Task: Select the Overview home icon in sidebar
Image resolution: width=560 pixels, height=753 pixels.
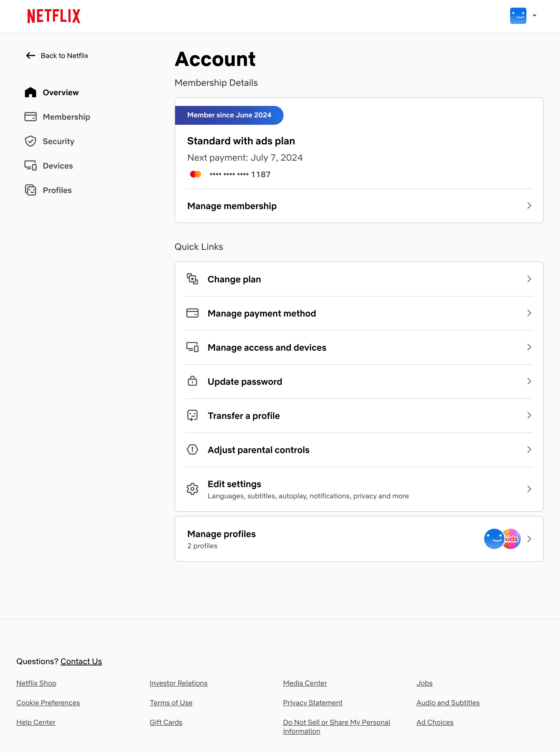Action: pyautogui.click(x=31, y=92)
